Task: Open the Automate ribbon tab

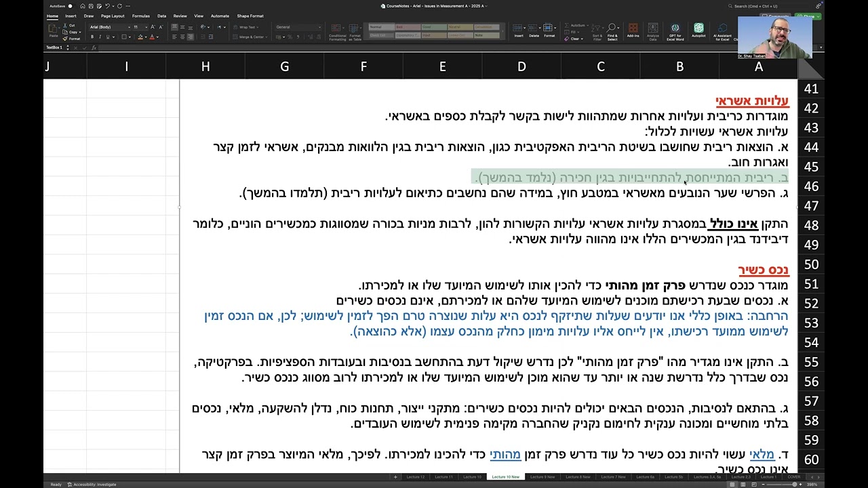Action: (x=220, y=16)
